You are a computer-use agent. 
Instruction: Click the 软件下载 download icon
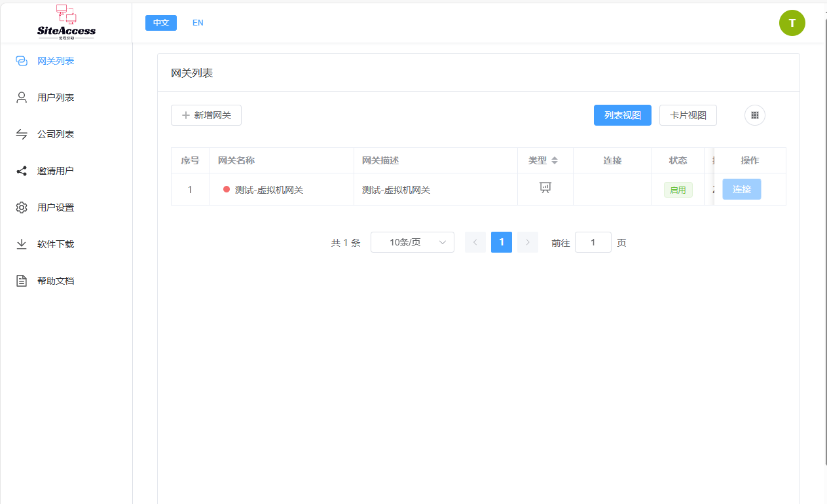[x=22, y=244]
